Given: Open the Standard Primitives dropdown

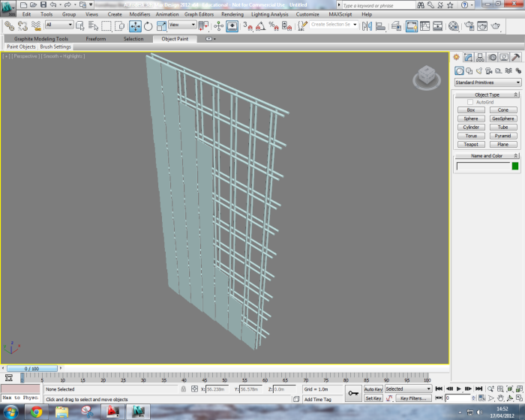Looking at the screenshot, I should (487, 82).
